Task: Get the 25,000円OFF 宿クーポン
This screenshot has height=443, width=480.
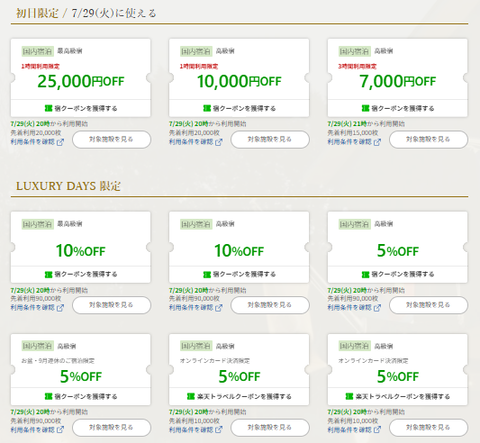Action: click(x=81, y=108)
